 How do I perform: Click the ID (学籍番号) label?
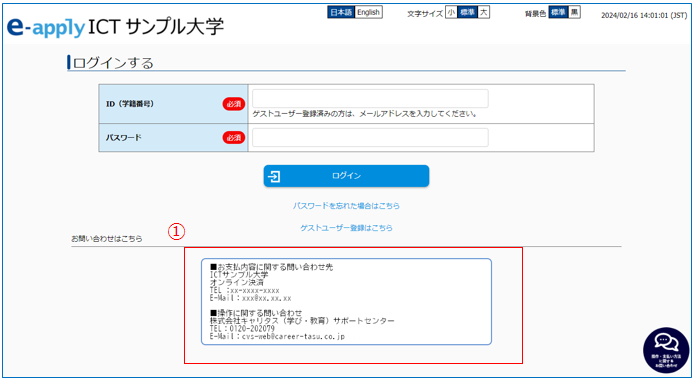click(130, 104)
